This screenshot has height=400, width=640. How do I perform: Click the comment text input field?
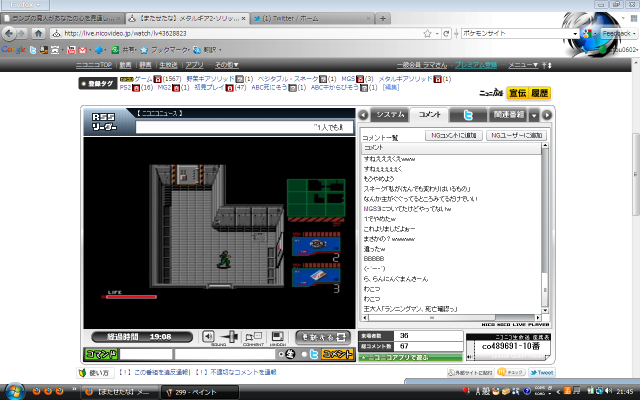225,354
